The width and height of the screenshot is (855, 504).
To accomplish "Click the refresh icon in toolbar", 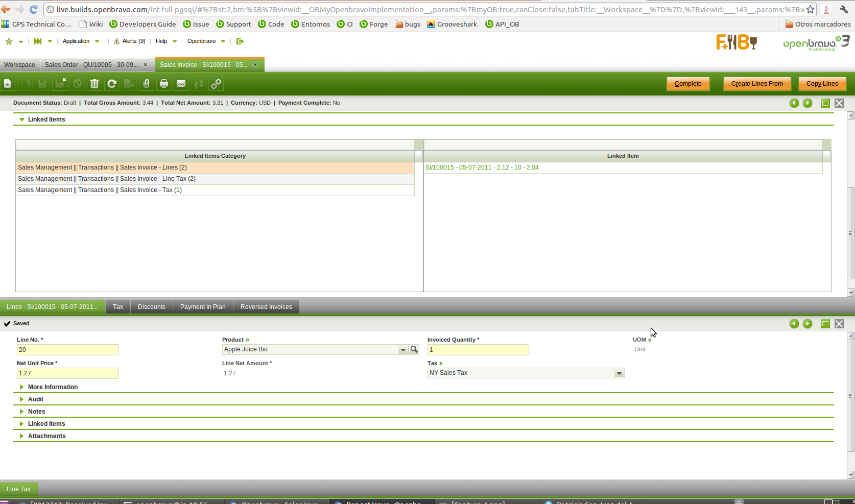I will (112, 84).
